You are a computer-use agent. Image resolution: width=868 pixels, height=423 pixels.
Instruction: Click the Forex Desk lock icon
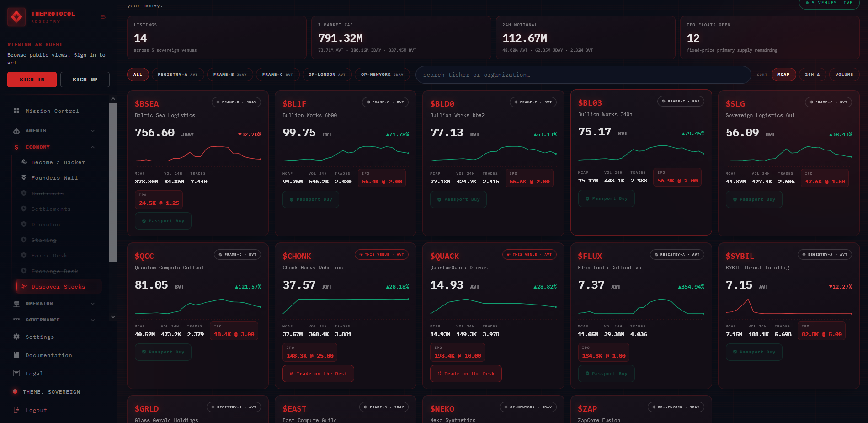pyautogui.click(x=24, y=255)
